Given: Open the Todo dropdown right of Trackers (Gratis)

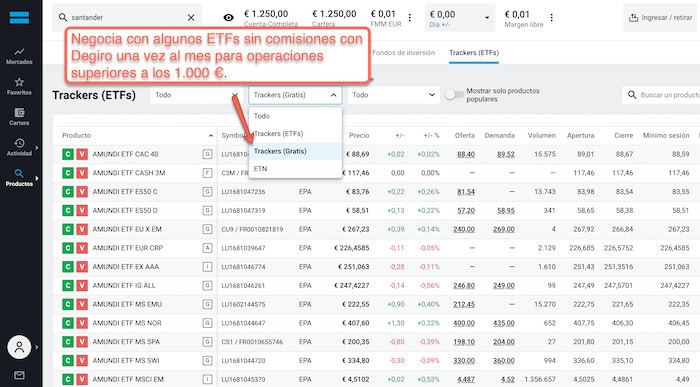Looking at the screenshot, I should click(393, 95).
